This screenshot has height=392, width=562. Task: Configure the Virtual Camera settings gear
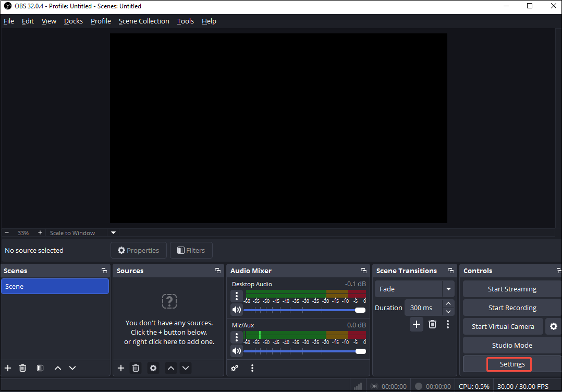[553, 326]
